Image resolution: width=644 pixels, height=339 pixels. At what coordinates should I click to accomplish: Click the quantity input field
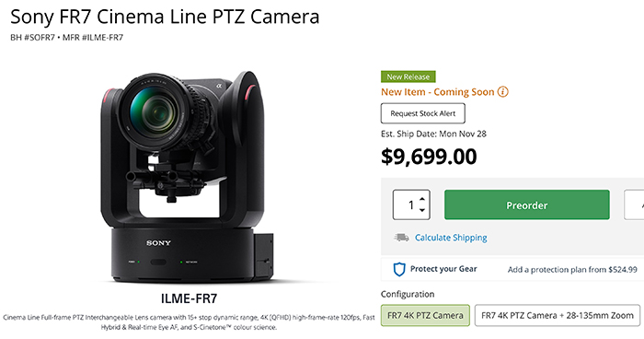tap(411, 205)
